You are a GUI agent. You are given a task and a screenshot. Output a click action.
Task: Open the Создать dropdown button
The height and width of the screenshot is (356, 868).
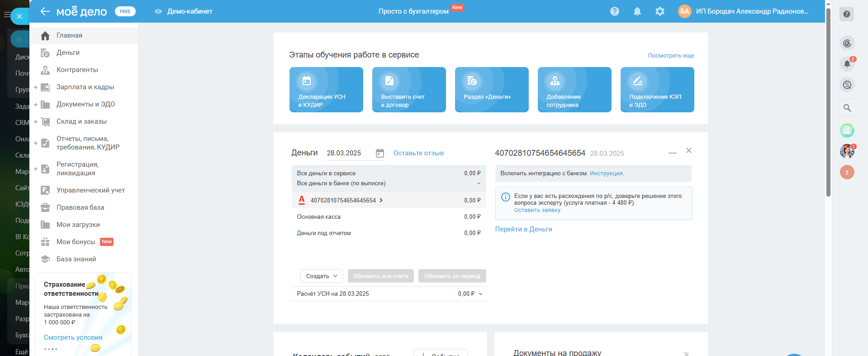(x=322, y=276)
